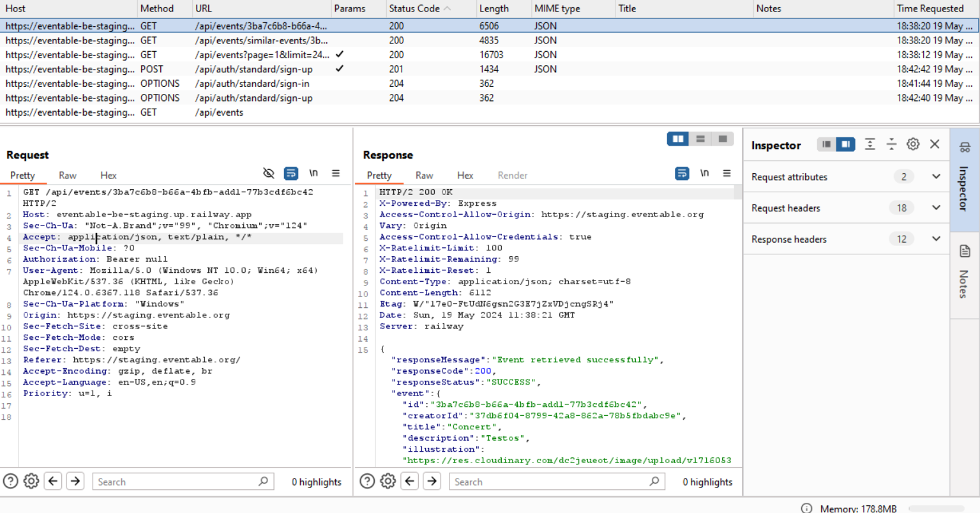
Task: Click the memory usage bar in status bar
Action: coord(936,509)
